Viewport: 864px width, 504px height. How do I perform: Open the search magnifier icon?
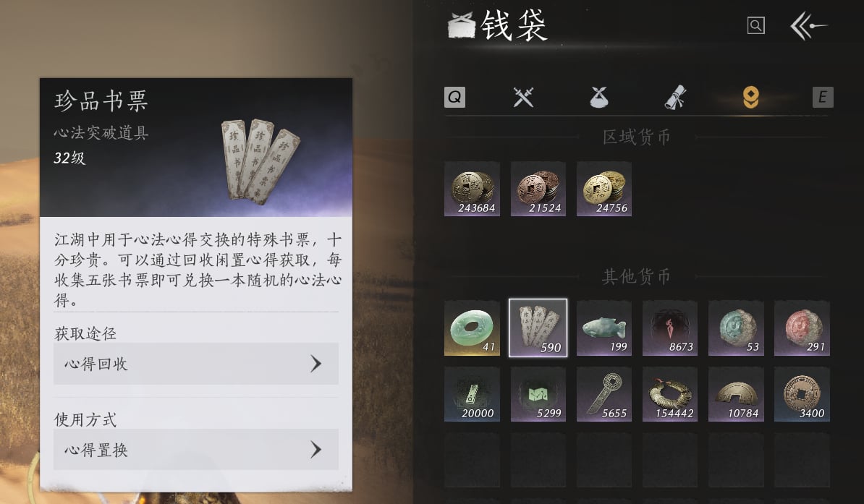(x=755, y=25)
